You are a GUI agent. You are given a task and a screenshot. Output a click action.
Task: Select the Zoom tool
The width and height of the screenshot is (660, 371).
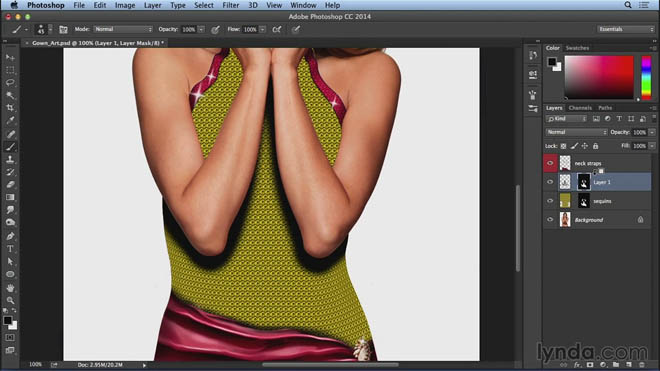pyautogui.click(x=10, y=300)
